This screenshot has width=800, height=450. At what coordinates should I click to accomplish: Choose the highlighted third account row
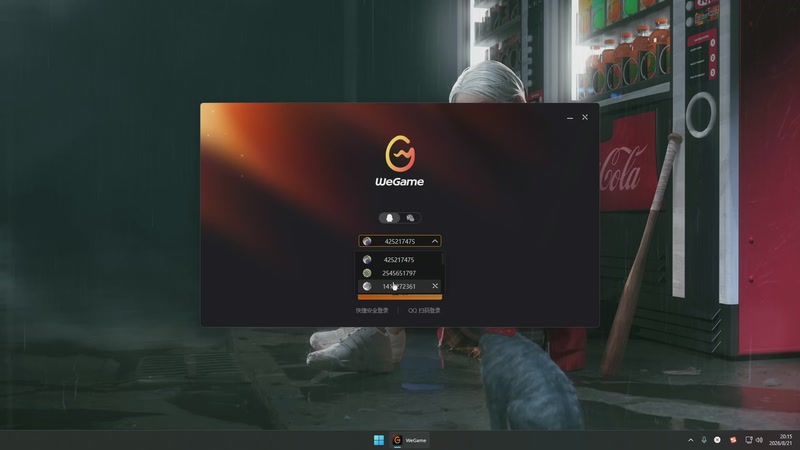[x=399, y=286]
